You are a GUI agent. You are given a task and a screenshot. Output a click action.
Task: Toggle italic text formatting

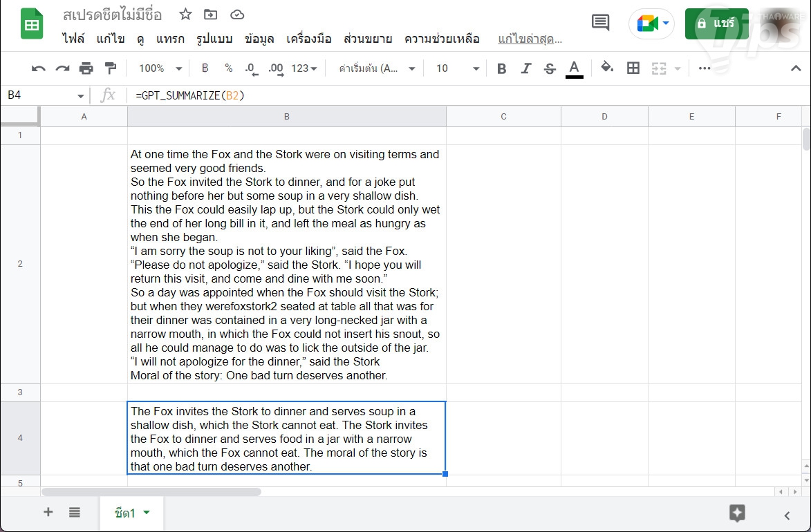point(525,68)
